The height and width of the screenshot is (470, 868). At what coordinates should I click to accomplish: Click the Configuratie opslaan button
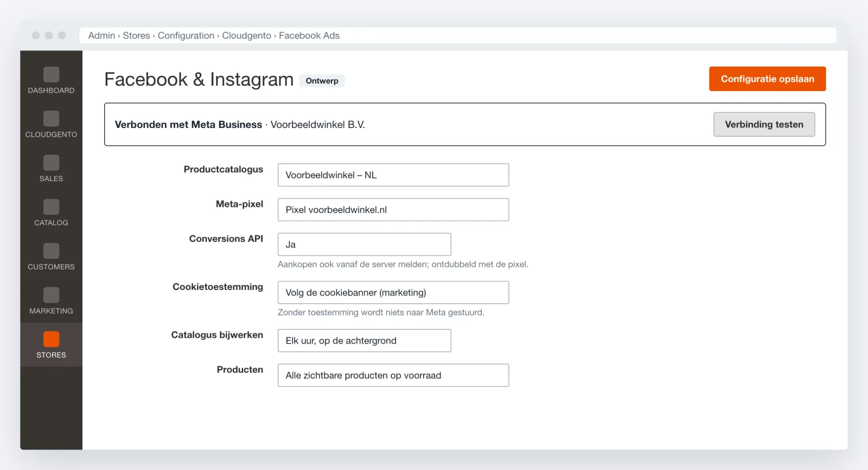click(x=767, y=79)
